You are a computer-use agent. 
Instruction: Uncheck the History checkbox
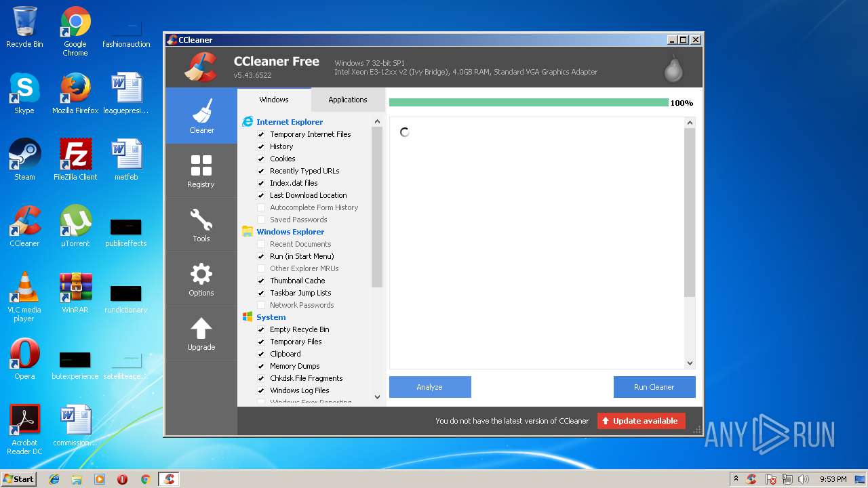(261, 146)
